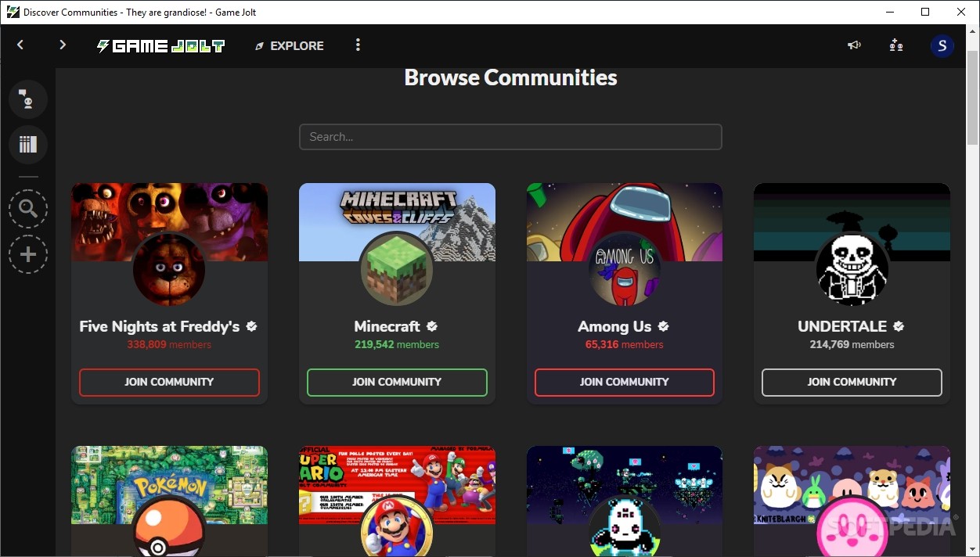Click the verified badge beside Among Us
Screen dimensions: 980x557
(x=664, y=326)
